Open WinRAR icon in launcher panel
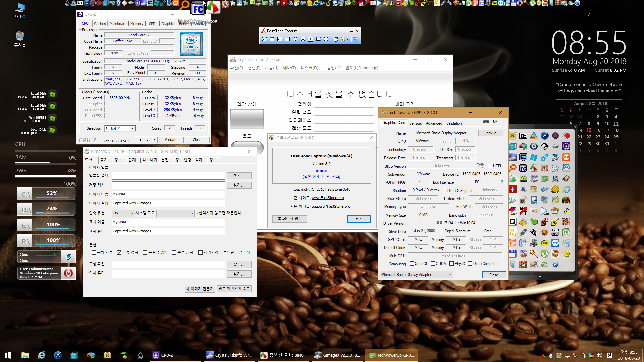The width and height of the screenshot is (644, 362). click(x=523, y=264)
